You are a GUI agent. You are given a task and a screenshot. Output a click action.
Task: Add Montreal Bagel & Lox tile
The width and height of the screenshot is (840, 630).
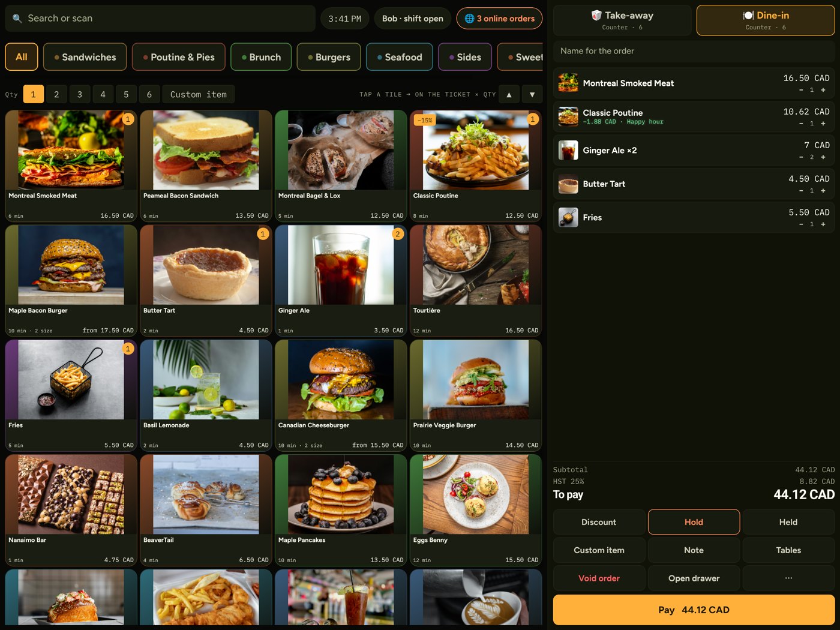pos(341,166)
